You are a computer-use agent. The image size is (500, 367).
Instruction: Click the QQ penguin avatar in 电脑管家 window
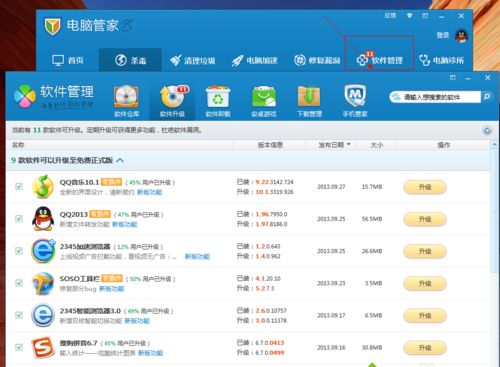(x=462, y=36)
